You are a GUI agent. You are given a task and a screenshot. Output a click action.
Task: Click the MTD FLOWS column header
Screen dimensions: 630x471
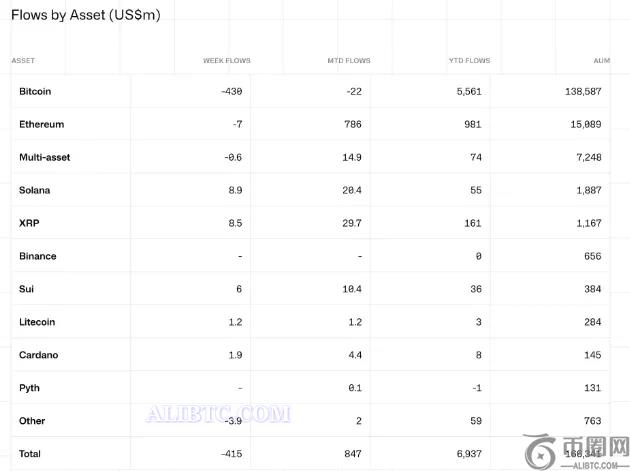[x=349, y=61]
